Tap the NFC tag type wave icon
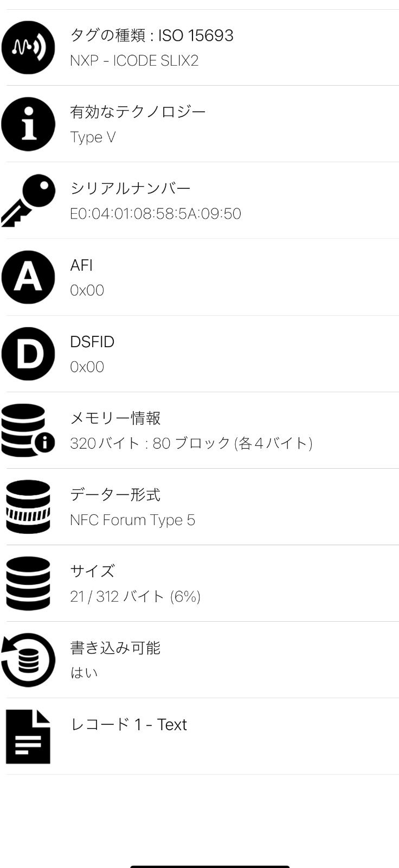This screenshot has height=868, width=399. coord(28,47)
